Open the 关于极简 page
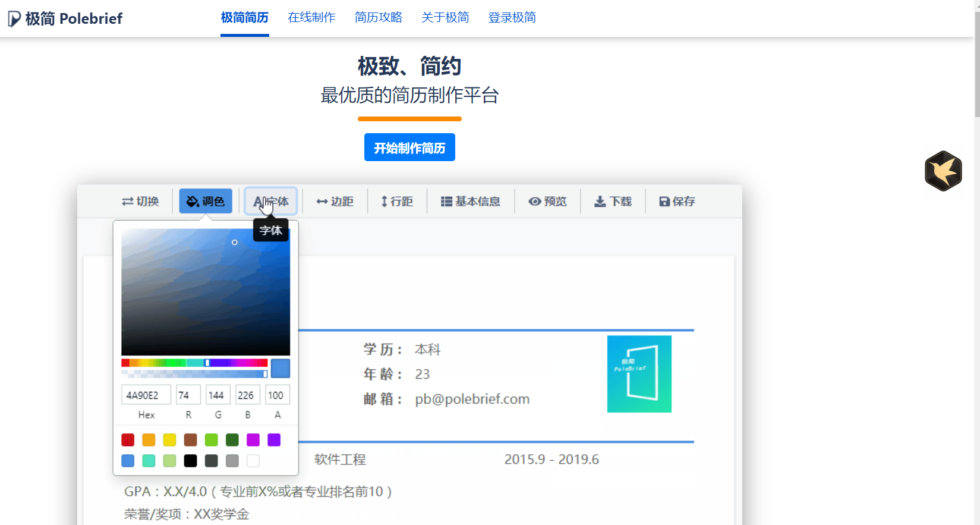The width and height of the screenshot is (980, 525). (445, 18)
